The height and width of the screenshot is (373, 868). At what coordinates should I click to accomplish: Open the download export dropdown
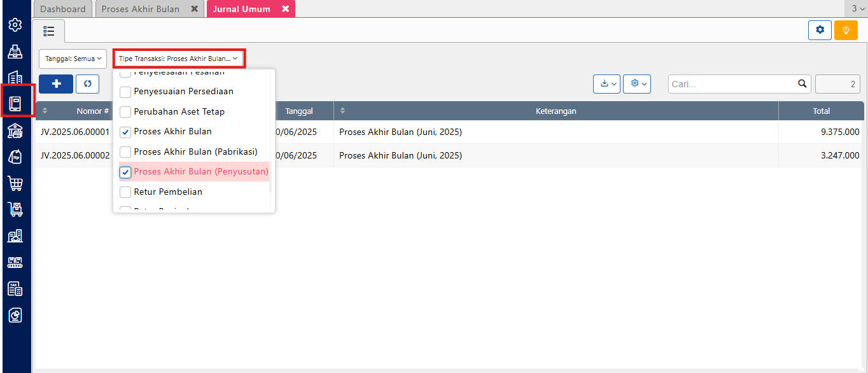pyautogui.click(x=606, y=84)
